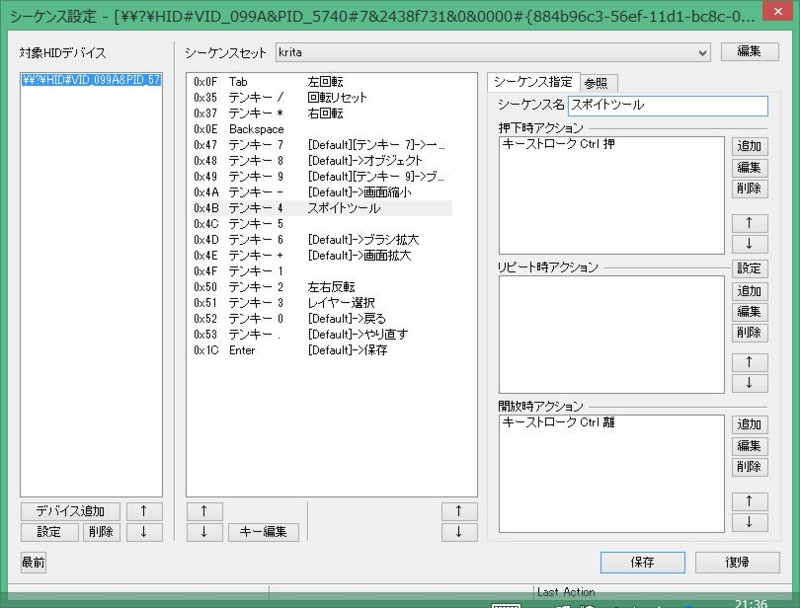This screenshot has width=800, height=608.
Task: Click down arrow left of キー編集
Action: point(204,532)
